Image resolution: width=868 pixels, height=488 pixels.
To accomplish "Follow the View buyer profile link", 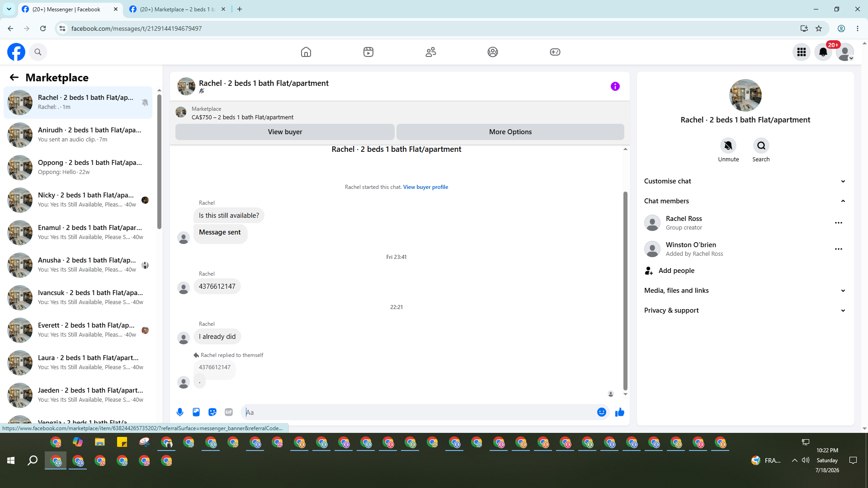I will pos(425,187).
